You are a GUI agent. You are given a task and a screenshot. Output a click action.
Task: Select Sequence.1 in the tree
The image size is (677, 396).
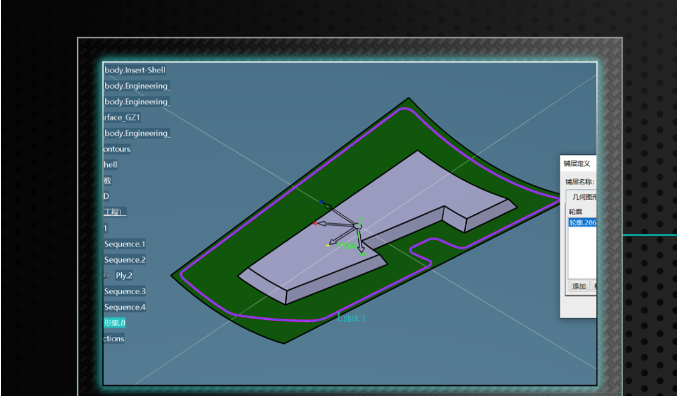pyautogui.click(x=125, y=244)
